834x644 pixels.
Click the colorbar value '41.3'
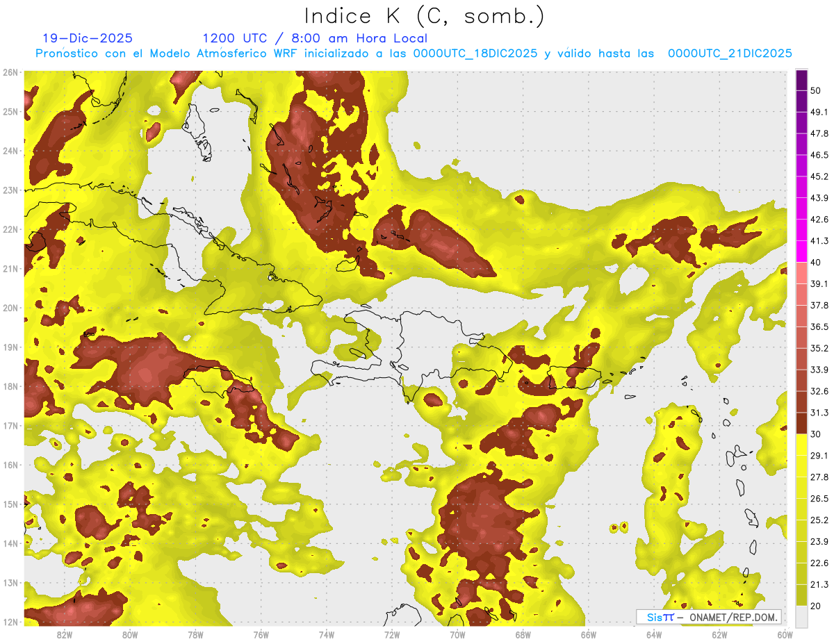[x=819, y=241]
